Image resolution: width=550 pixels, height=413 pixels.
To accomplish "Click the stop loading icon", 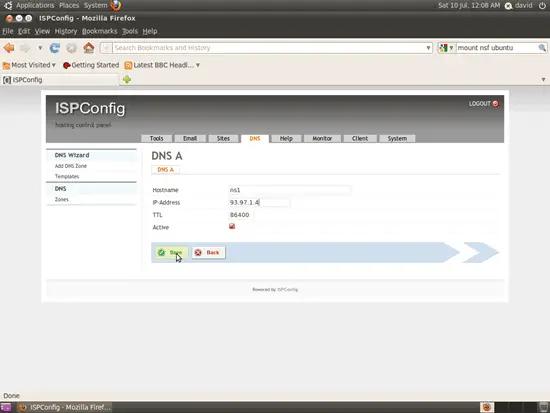I will pos(71,48).
